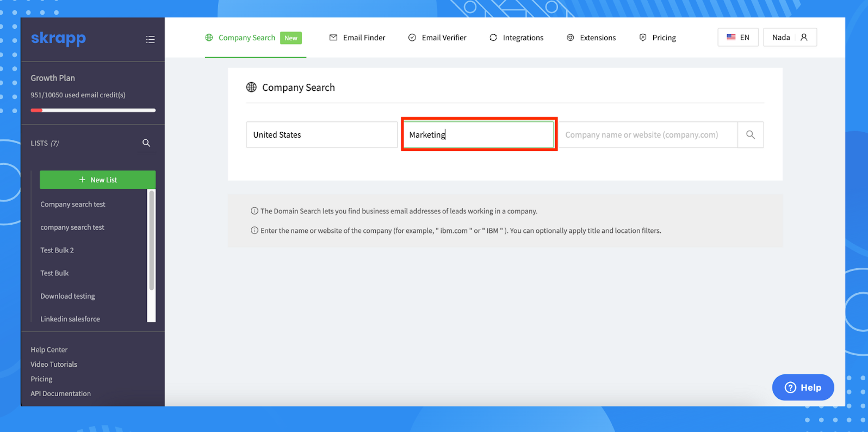Open the Help Center link
Viewport: 868px width, 432px height.
tap(49, 350)
